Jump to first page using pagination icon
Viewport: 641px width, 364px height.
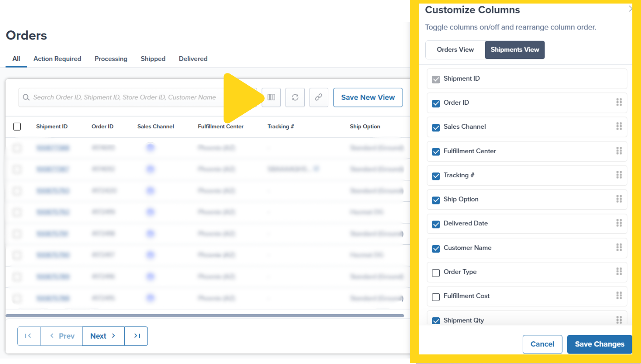coord(29,336)
